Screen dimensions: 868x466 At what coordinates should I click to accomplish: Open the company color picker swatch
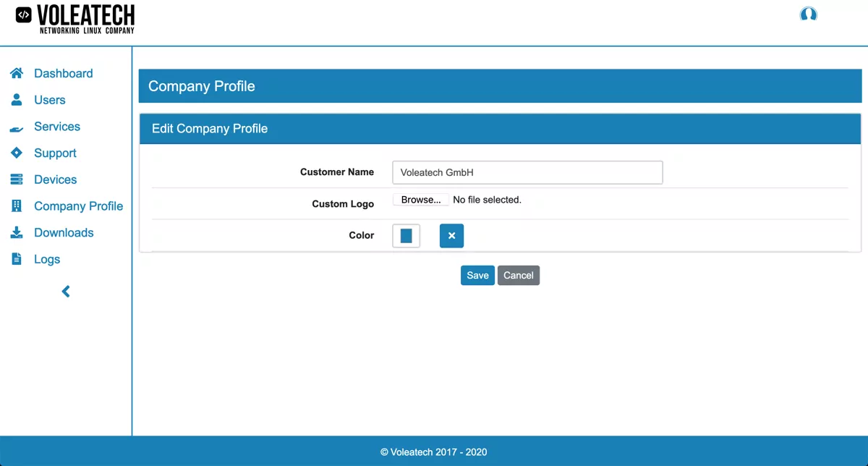406,235
